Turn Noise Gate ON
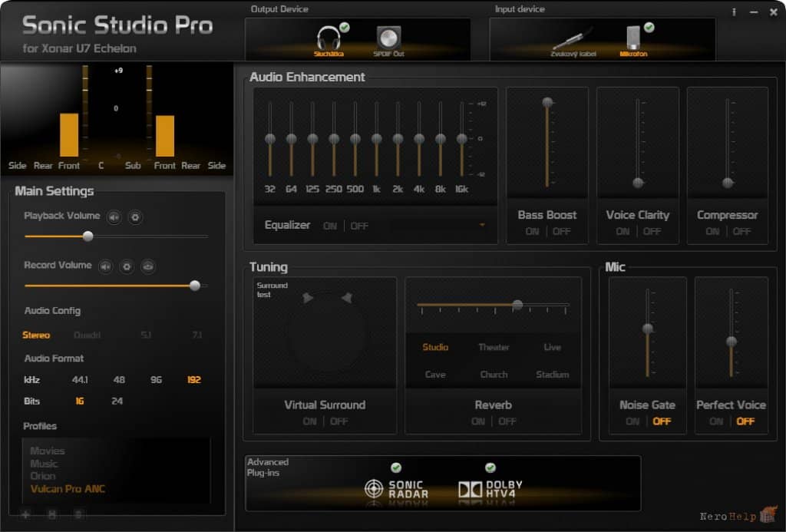 (632, 421)
